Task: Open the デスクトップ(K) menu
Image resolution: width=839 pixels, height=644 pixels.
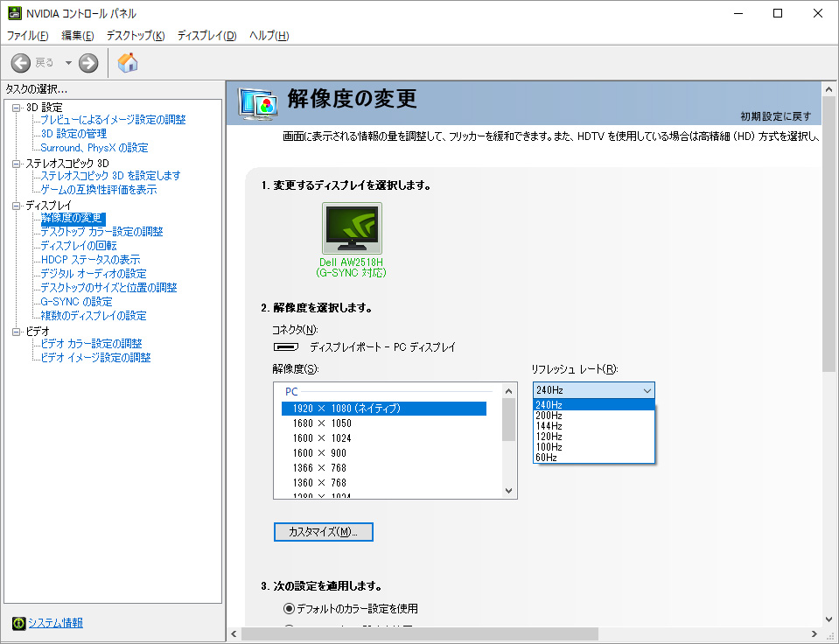Action: coord(136,36)
